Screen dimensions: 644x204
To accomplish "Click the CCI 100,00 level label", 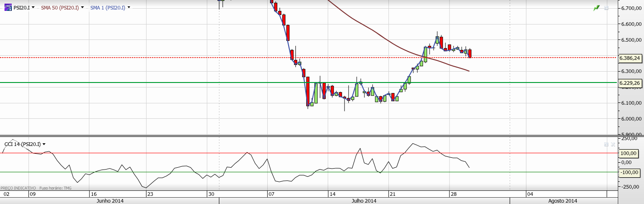I will (x=629, y=153).
